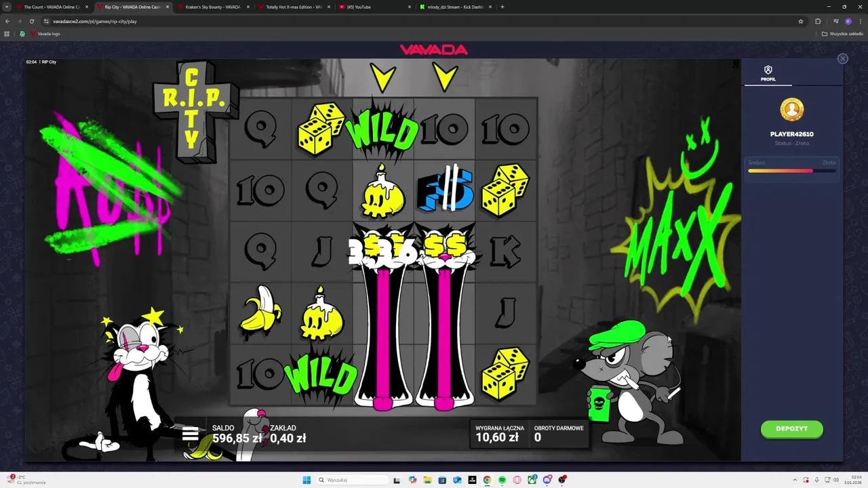Click the microphone icon in system tray
868x488 pixels.
[816, 480]
